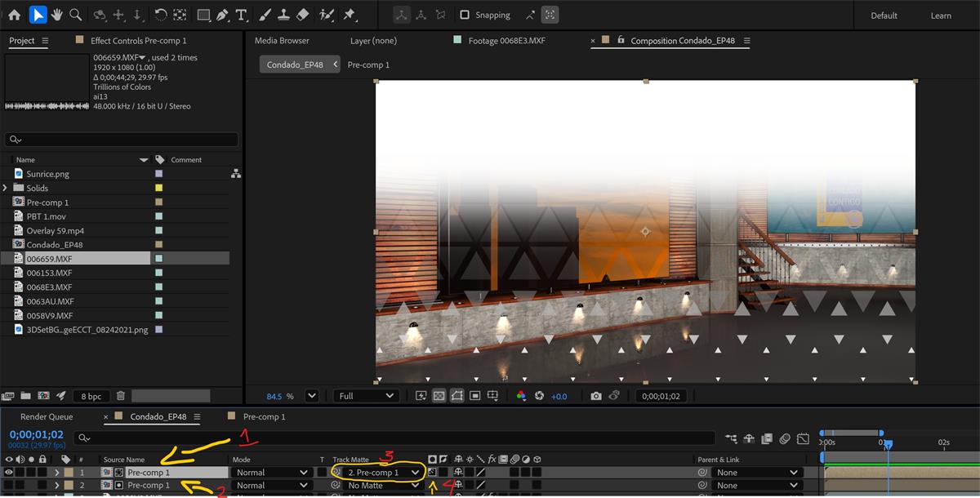
Task: Select the Eraser tool
Action: click(302, 15)
